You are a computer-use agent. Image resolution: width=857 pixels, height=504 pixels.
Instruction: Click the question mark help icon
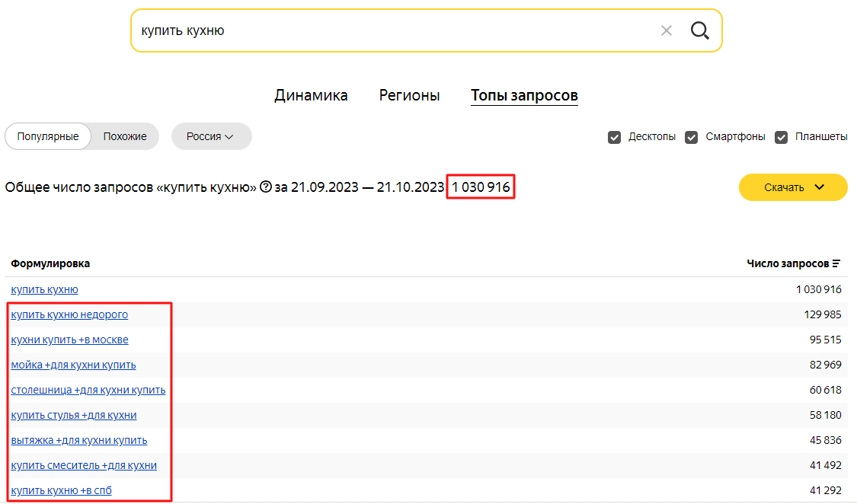pyautogui.click(x=266, y=187)
